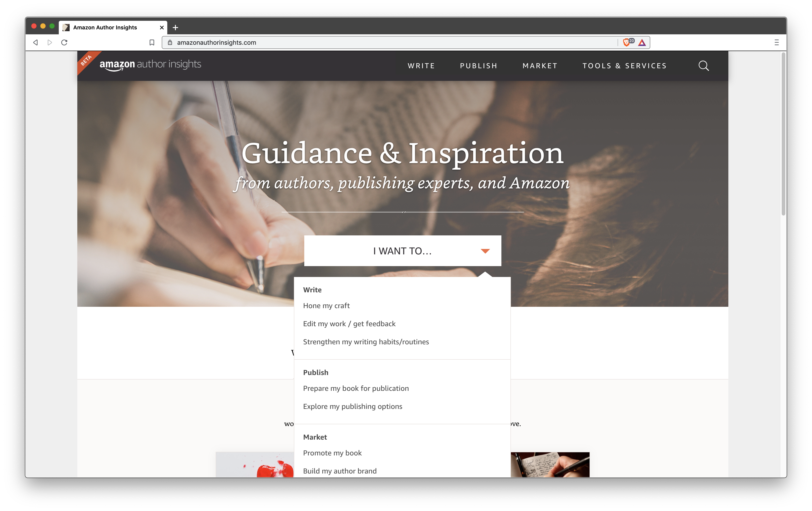Open the TOOLS & SERVICES menu
This screenshot has width=812, height=511.
coord(625,66)
